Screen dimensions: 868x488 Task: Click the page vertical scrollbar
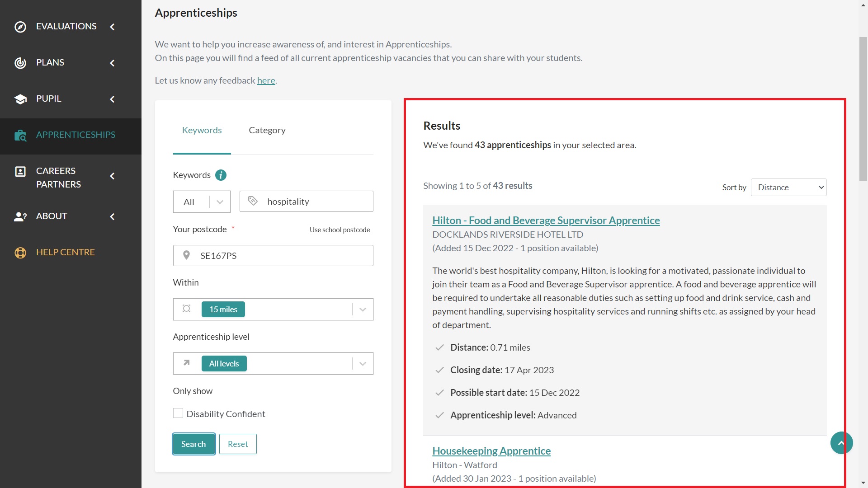pyautogui.click(x=863, y=108)
